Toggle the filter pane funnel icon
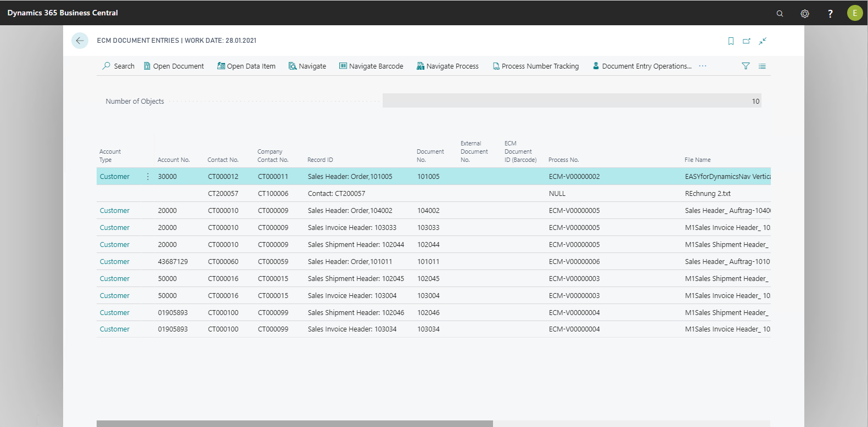This screenshot has width=868, height=427. pos(746,66)
